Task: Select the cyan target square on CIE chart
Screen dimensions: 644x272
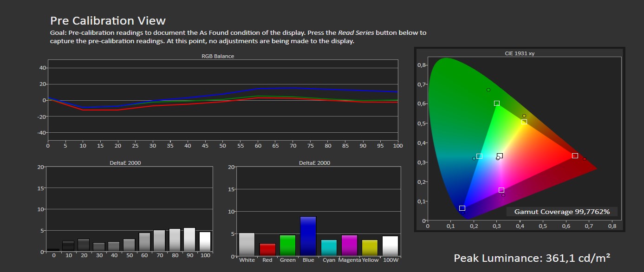Action: [x=479, y=156]
